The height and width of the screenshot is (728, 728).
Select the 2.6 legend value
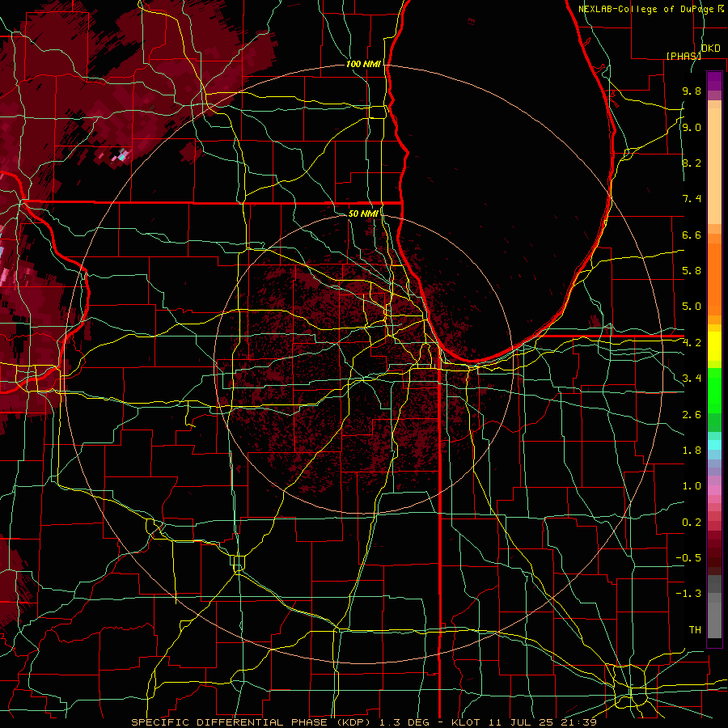tap(692, 415)
